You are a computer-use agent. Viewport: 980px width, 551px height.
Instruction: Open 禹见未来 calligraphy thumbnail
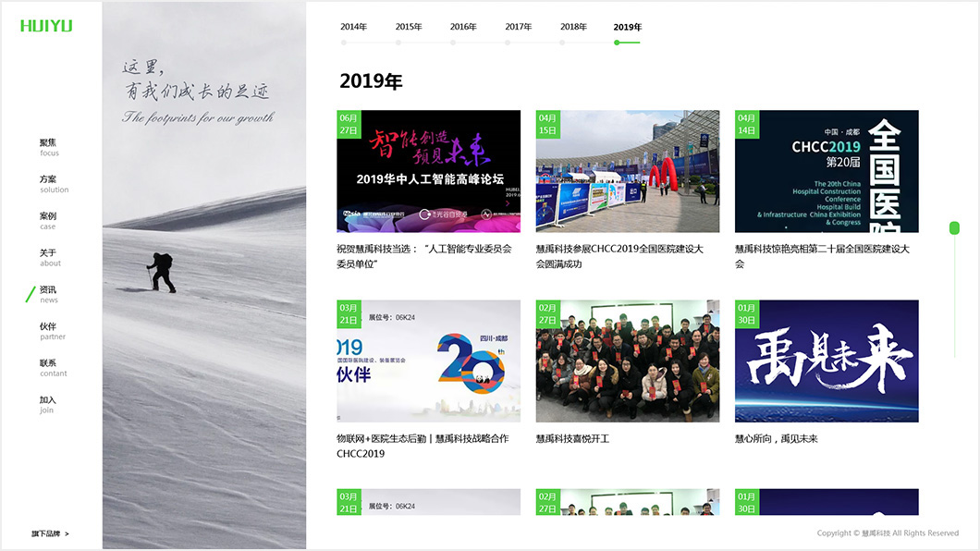827,361
